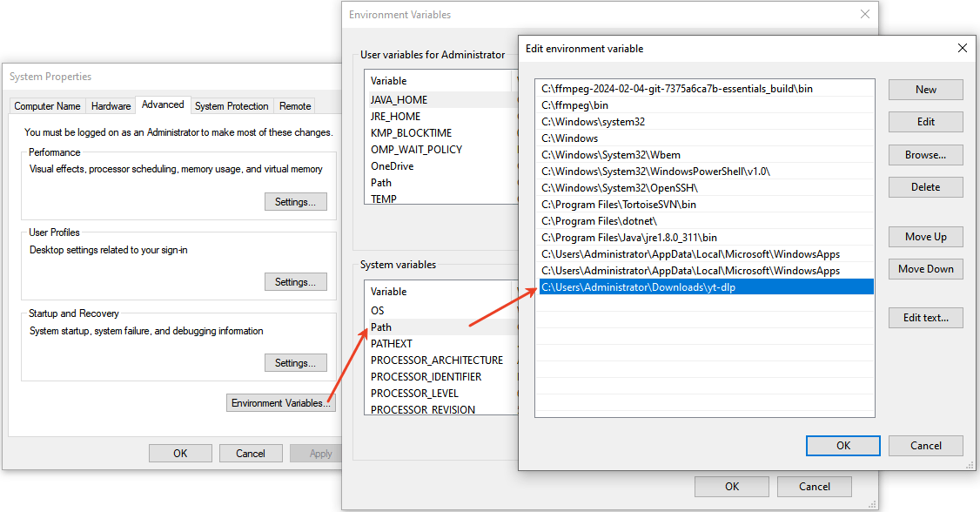Move the selected path entry down

(x=925, y=268)
